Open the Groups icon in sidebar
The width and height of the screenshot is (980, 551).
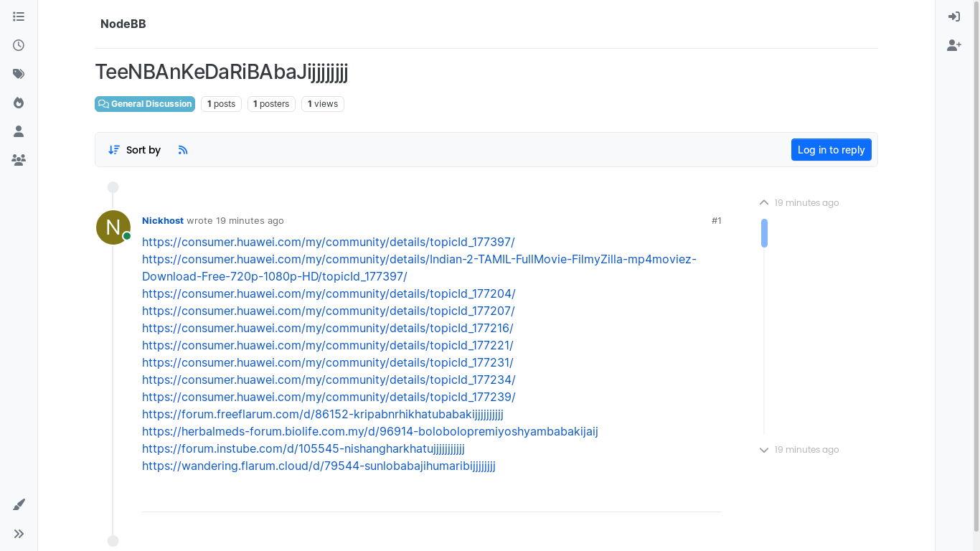tap(19, 160)
